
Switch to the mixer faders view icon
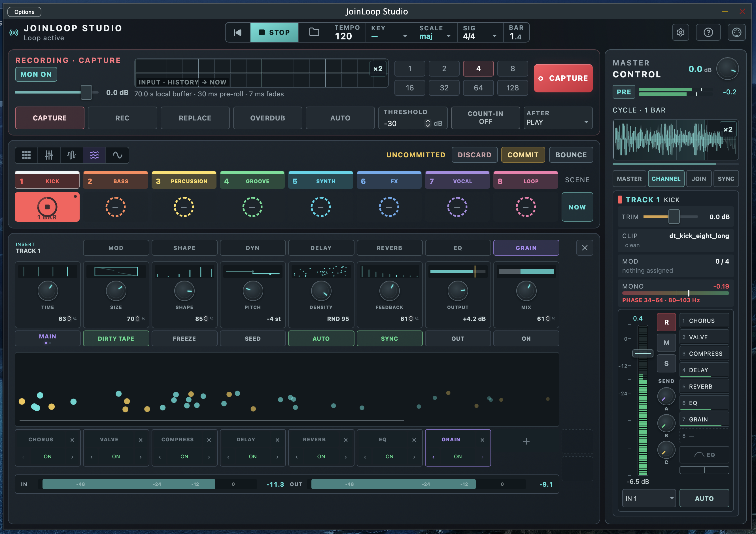tap(49, 155)
